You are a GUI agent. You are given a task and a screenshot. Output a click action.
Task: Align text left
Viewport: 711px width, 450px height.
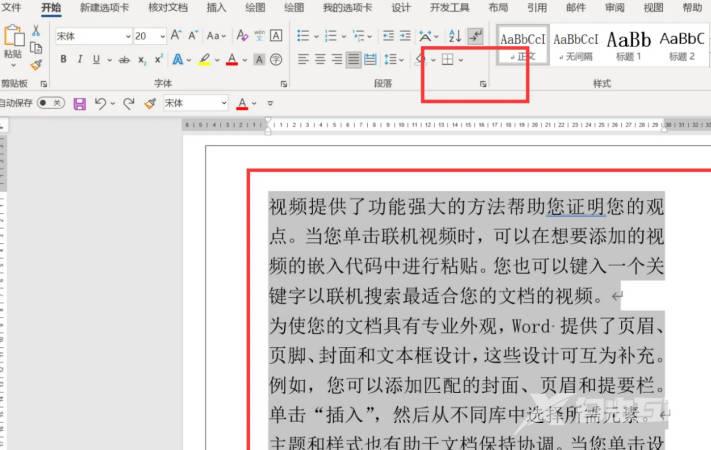(303, 59)
